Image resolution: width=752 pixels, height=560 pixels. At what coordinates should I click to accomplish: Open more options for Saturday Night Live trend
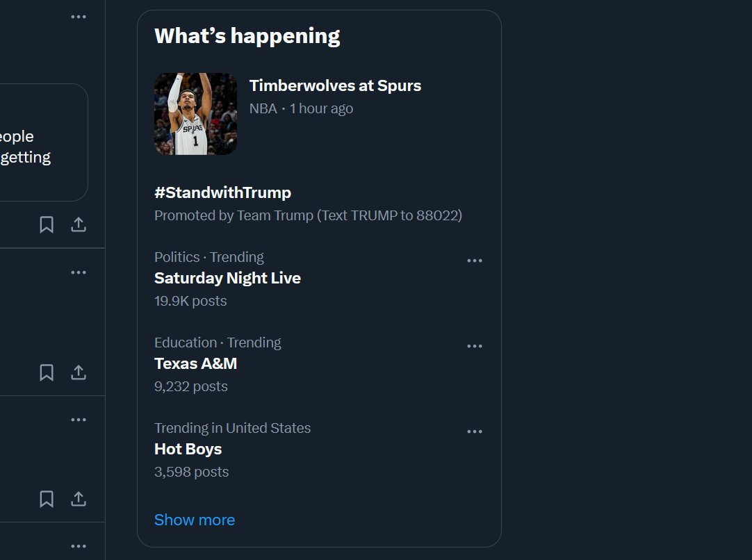click(475, 261)
